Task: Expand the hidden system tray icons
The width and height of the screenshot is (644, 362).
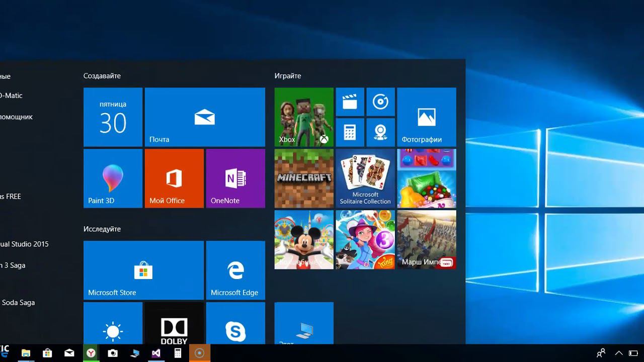Action: (619, 353)
